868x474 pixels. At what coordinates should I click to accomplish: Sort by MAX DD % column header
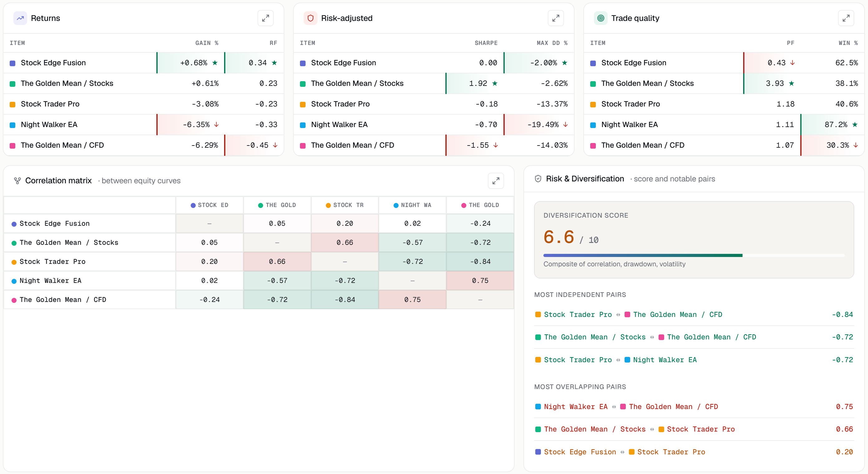point(552,43)
